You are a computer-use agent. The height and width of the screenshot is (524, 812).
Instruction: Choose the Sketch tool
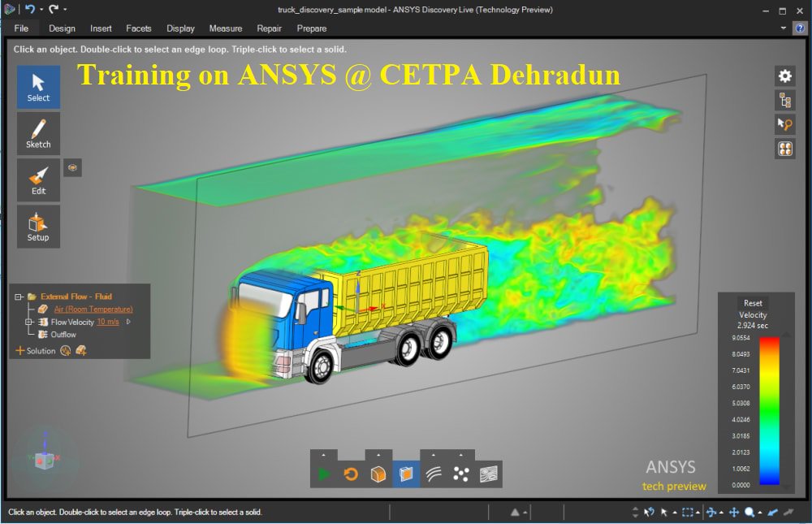click(38, 134)
